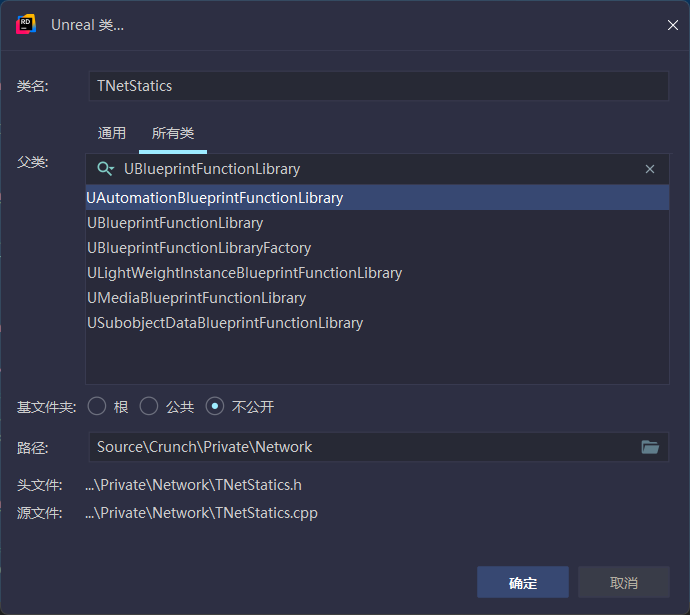Select ULightWeightInstanceBlueprintFunctionLibrary entry
Image resolution: width=690 pixels, height=615 pixels.
[x=378, y=273]
